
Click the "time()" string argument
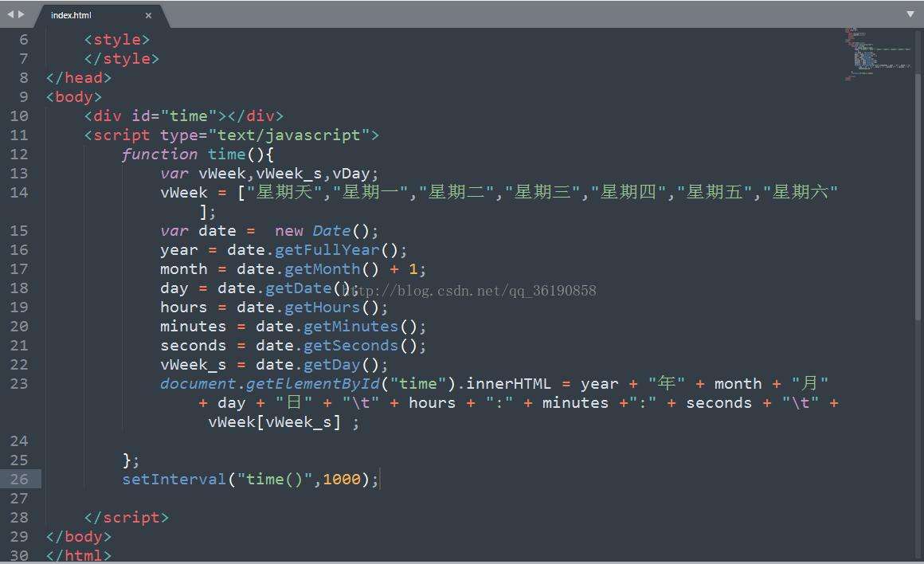click(x=275, y=479)
